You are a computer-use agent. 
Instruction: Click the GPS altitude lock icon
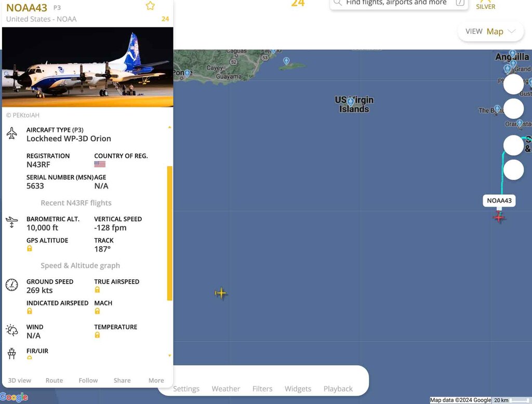click(30, 248)
